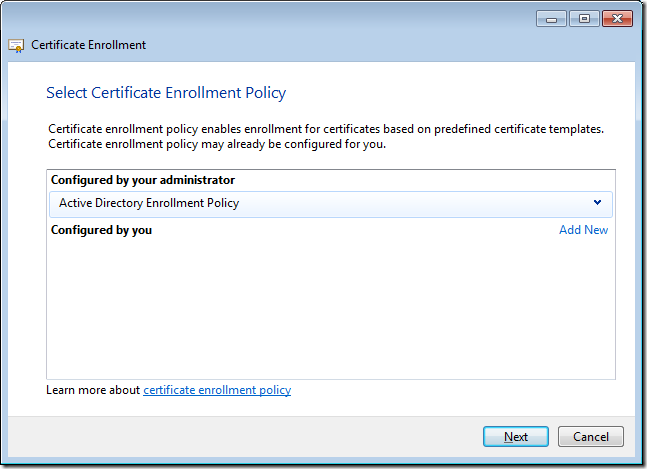Image resolution: width=647 pixels, height=469 pixels.
Task: Click the 'Learn more about' label text
Action: pos(93,390)
